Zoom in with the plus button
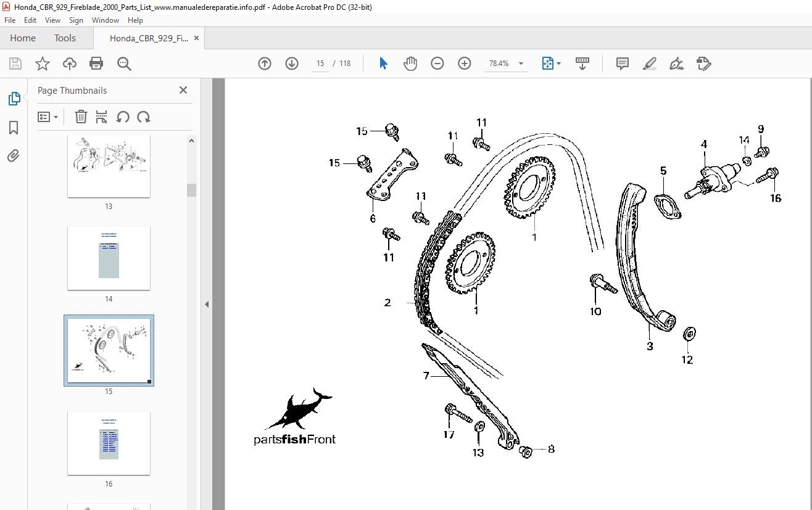Screen dimensions: 812x510 coord(465,64)
